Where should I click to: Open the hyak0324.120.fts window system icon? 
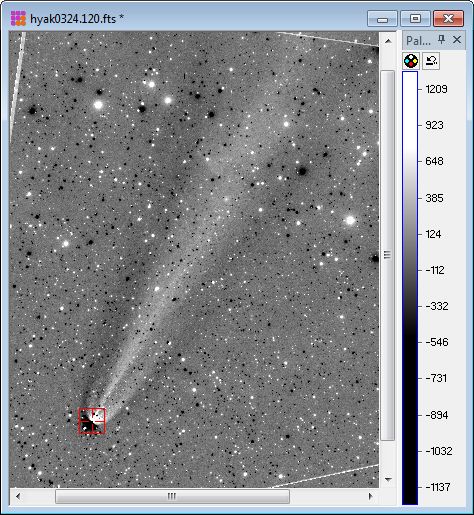(x=18, y=18)
